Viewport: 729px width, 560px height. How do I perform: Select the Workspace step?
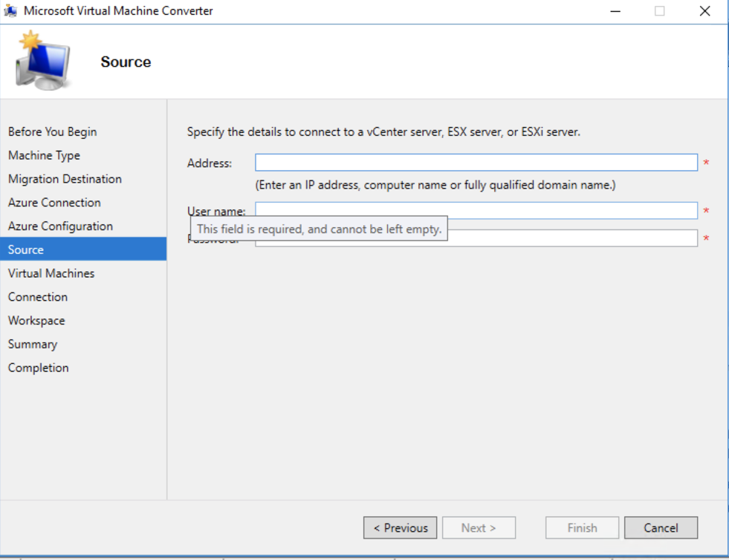coord(36,321)
